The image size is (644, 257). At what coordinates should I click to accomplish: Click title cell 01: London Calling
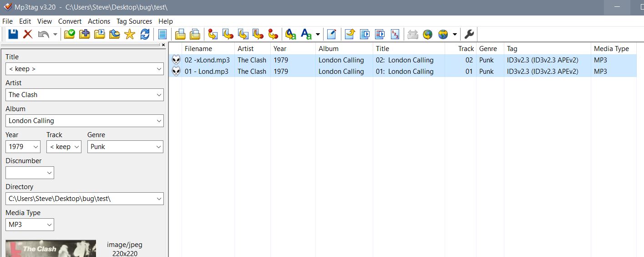pos(405,71)
